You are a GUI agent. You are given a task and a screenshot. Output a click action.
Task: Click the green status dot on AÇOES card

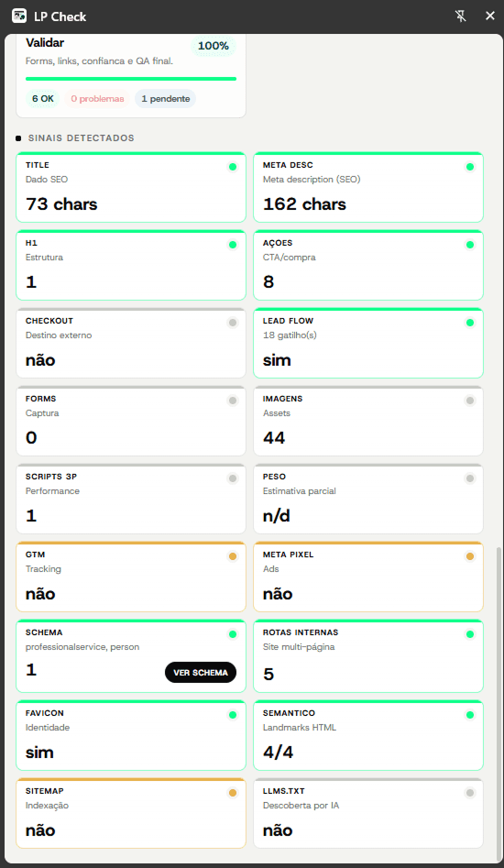[470, 245]
